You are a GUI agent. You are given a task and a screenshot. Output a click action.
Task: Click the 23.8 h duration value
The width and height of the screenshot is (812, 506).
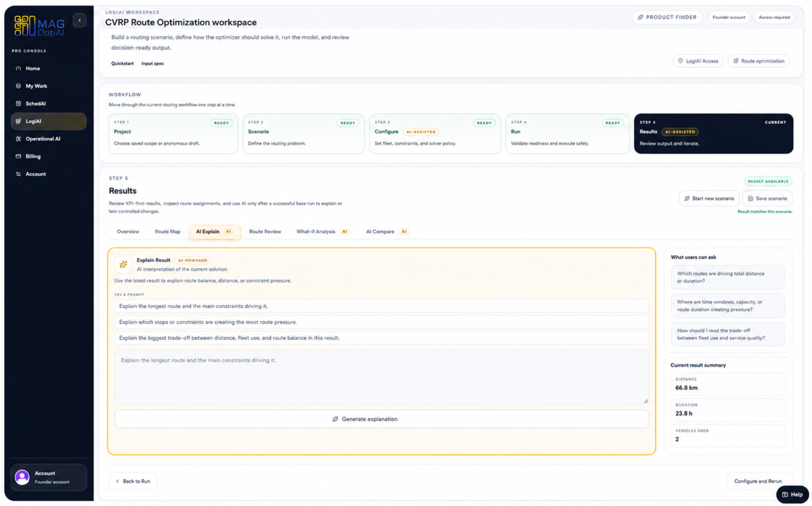pos(684,413)
